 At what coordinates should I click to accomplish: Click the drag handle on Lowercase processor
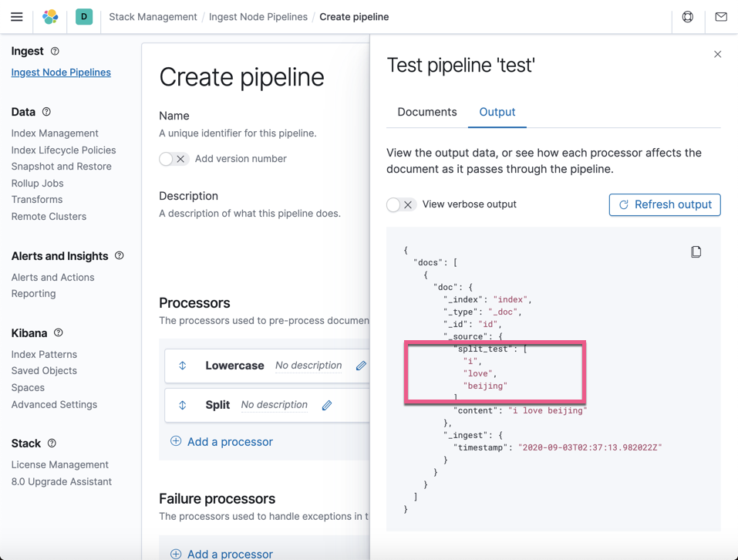[x=181, y=365]
